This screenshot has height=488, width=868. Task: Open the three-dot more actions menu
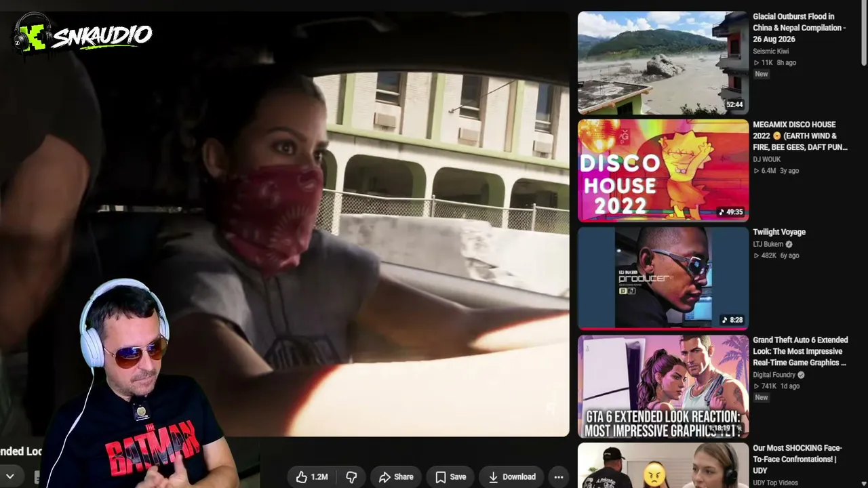(x=559, y=477)
